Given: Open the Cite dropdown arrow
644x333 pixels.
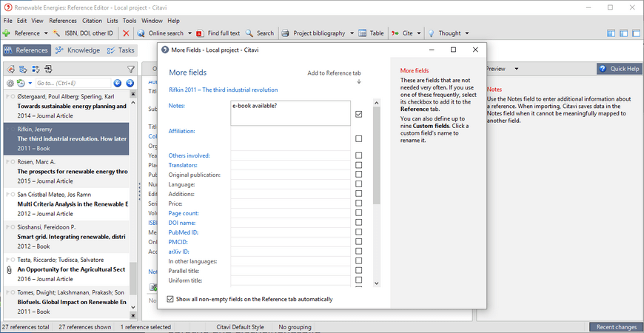Looking at the screenshot, I should point(419,33).
